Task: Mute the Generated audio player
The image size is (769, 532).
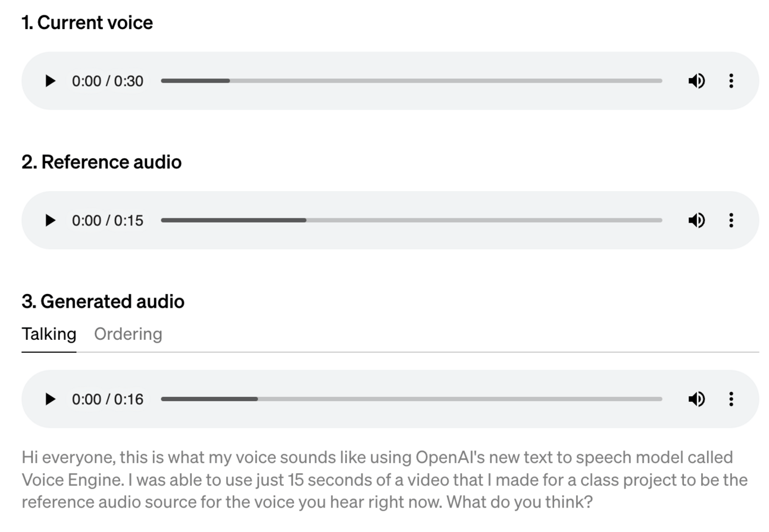Action: (696, 399)
